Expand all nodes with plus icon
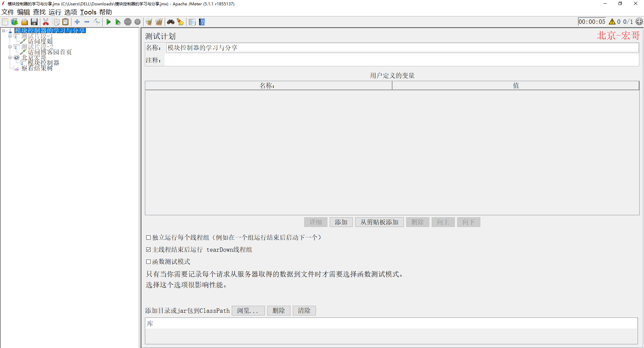This screenshot has height=348, width=644. pos(77,22)
